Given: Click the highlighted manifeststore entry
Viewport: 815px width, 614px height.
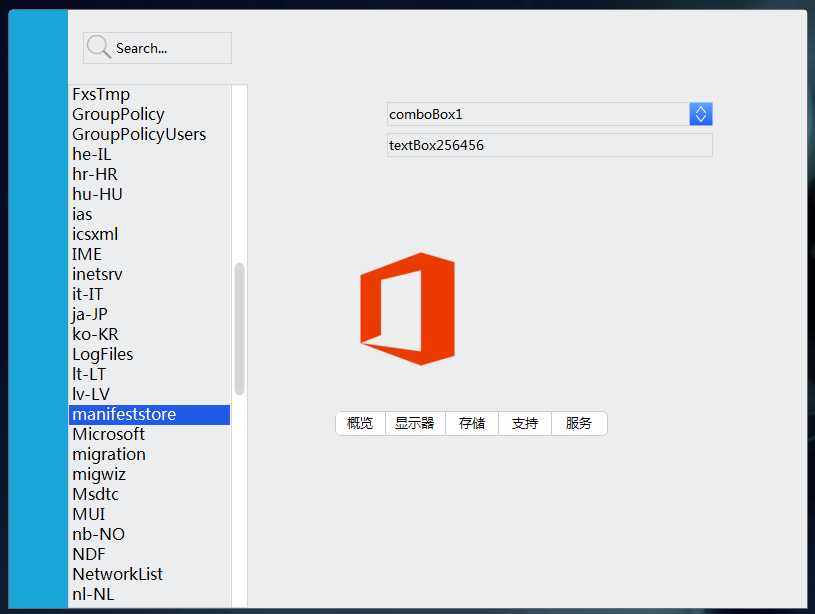Looking at the screenshot, I should [x=149, y=414].
